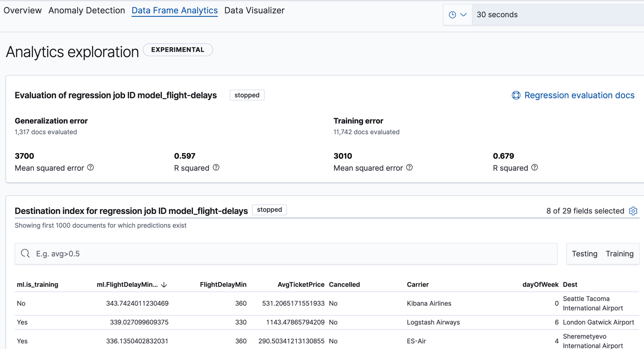
Task: Sort the table by FlightDelayMin column
Action: [223, 284]
